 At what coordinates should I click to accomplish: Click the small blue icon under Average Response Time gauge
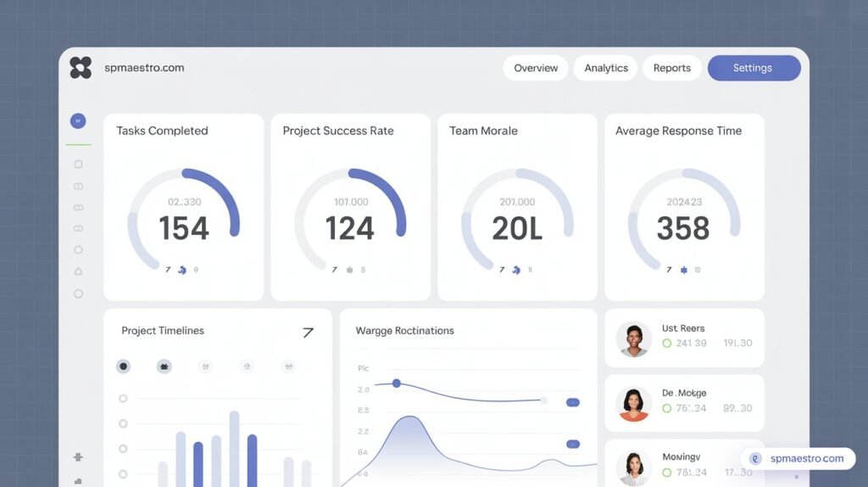click(684, 270)
